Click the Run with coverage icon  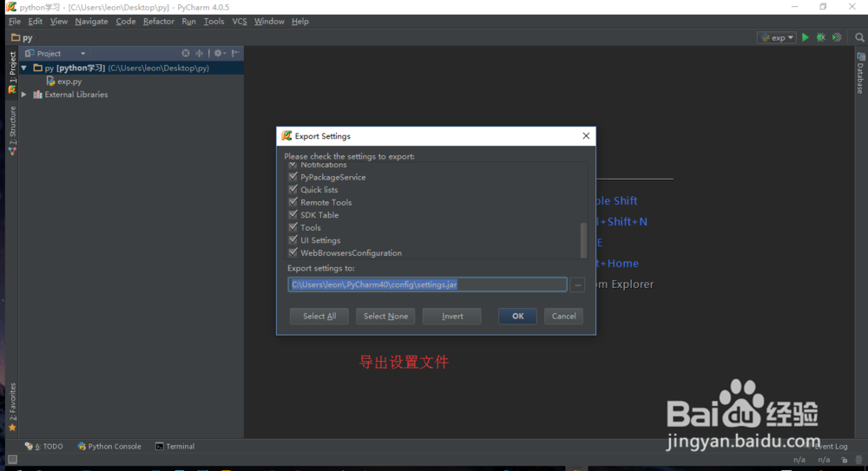pos(837,37)
